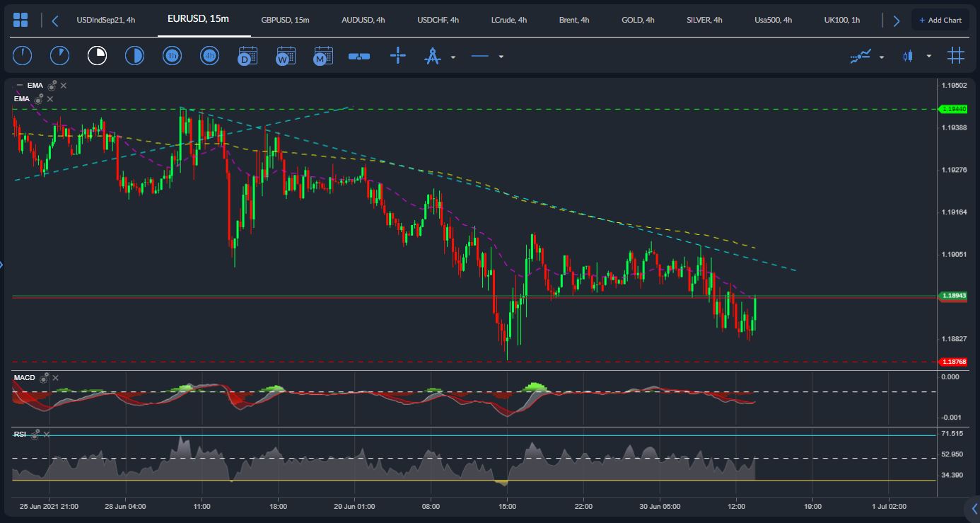This screenshot has height=523, width=980.
Task: Open the UK100, 1h chart tab
Action: coord(842,20)
